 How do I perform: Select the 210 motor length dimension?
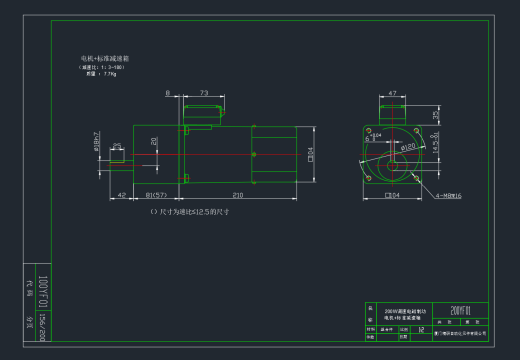click(238, 195)
